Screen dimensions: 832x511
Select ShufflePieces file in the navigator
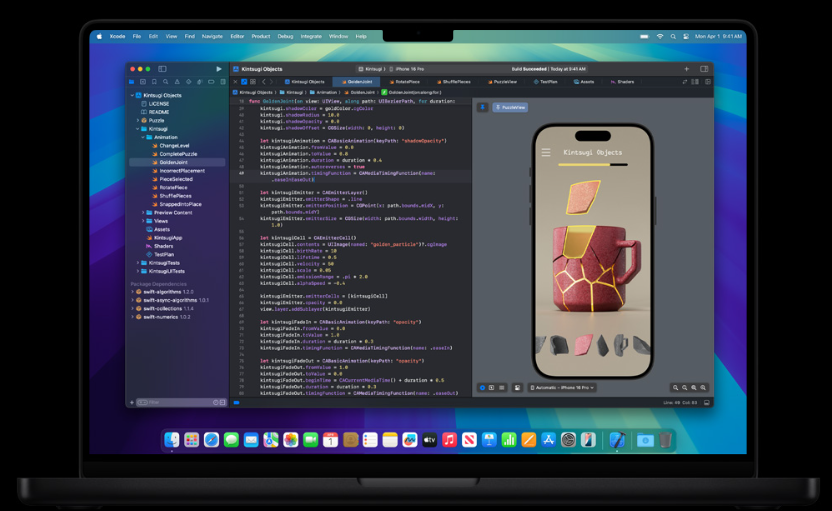[x=176, y=195]
